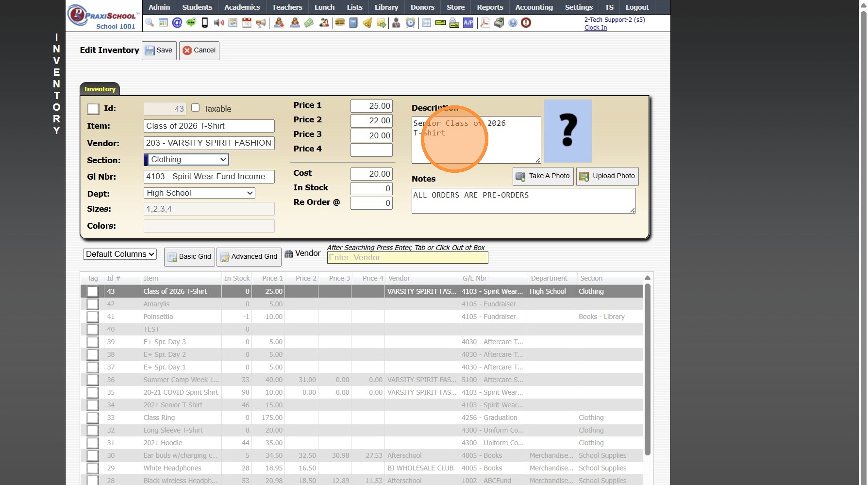
Task: Click the grid's vertical scrollbar
Action: 647,369
